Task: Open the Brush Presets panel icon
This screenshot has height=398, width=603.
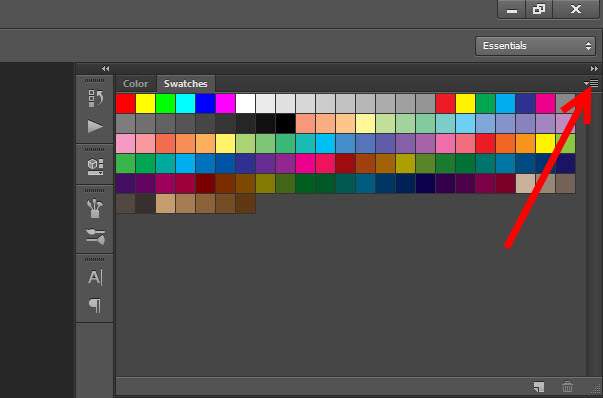Action: coord(95,209)
